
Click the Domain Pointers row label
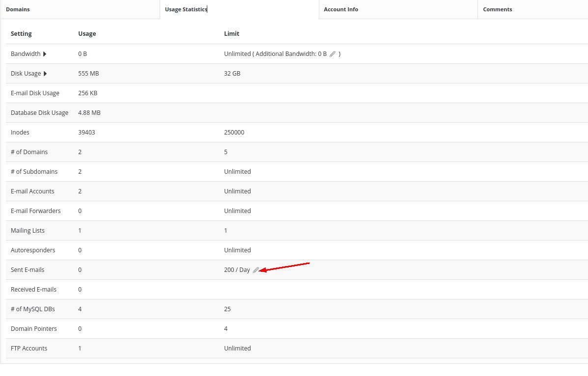[34, 329]
